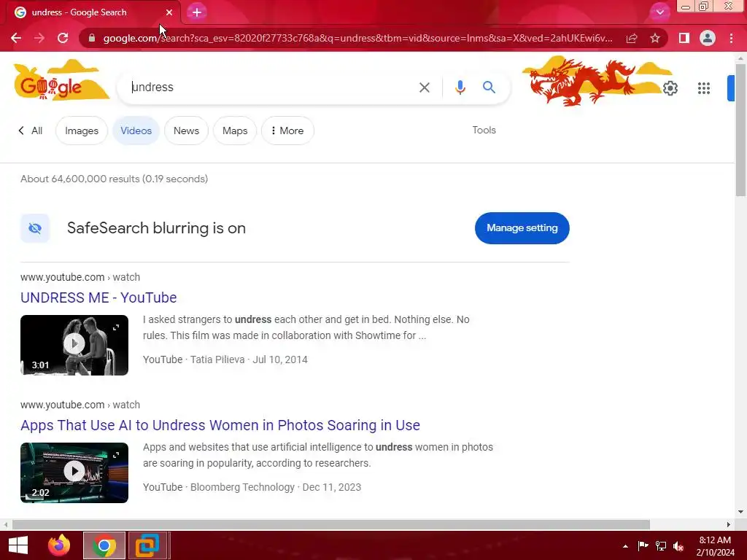Click the vertical page scrollbar thumb
The image size is (747, 560).
tap(740, 130)
